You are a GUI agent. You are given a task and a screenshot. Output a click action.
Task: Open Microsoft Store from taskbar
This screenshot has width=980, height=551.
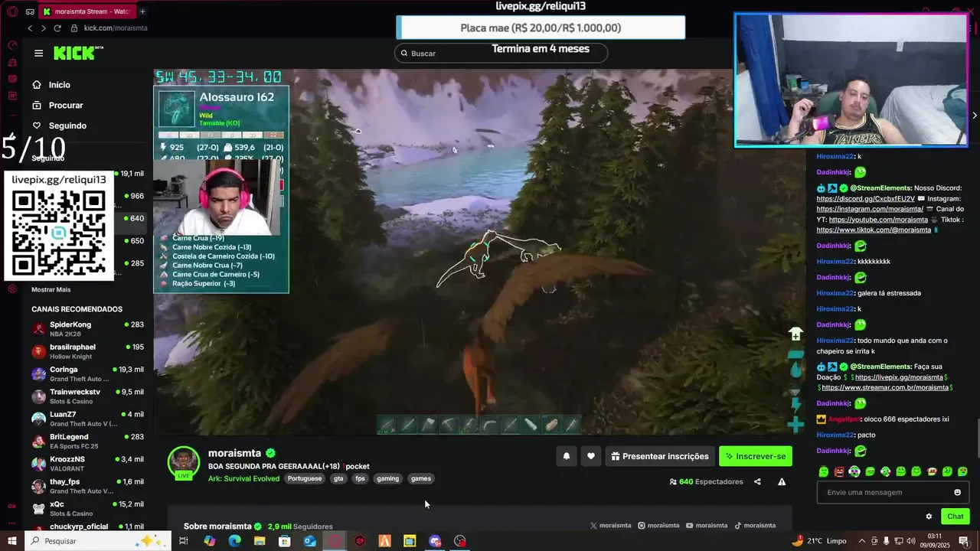coord(285,541)
